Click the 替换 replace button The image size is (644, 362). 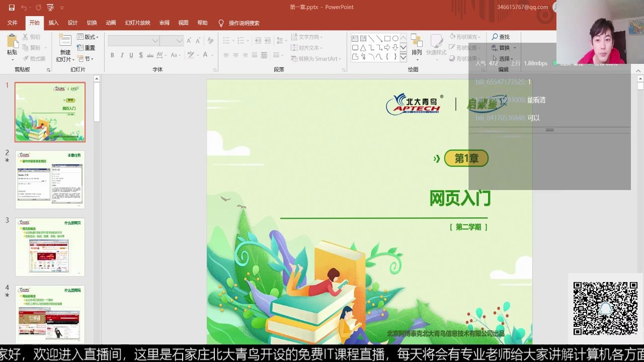click(504, 48)
